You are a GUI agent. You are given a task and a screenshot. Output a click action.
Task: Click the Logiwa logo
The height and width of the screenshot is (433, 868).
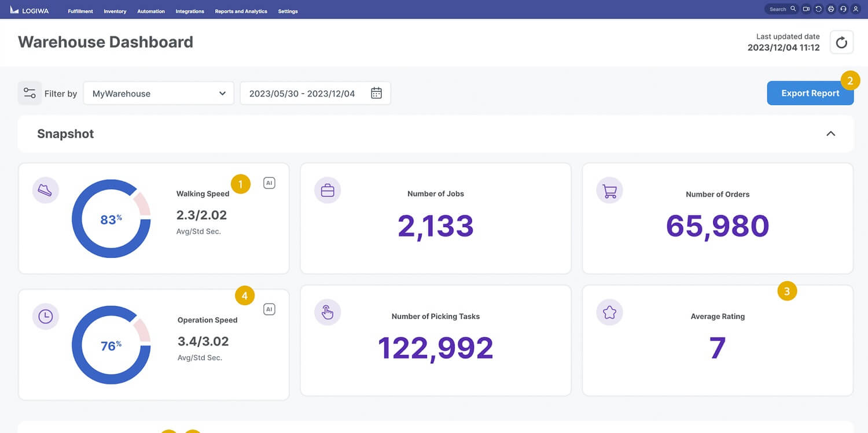(x=30, y=10)
